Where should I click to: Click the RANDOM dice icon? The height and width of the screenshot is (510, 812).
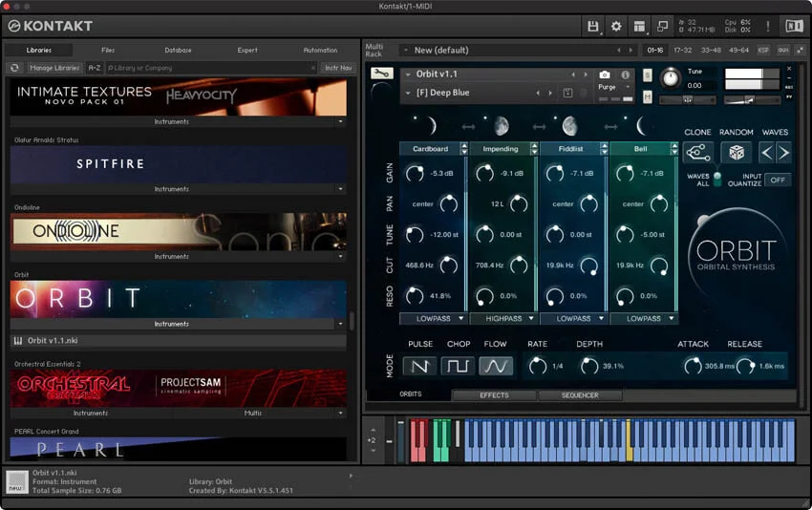click(x=736, y=153)
